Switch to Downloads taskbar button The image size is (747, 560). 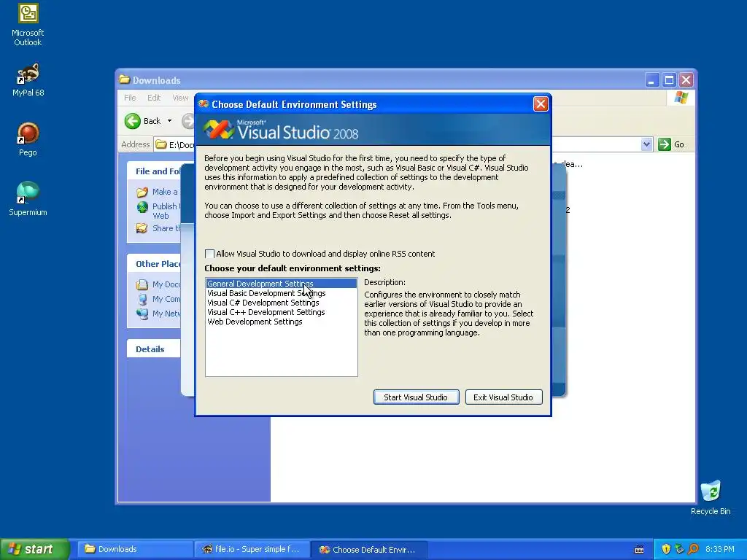(135, 549)
